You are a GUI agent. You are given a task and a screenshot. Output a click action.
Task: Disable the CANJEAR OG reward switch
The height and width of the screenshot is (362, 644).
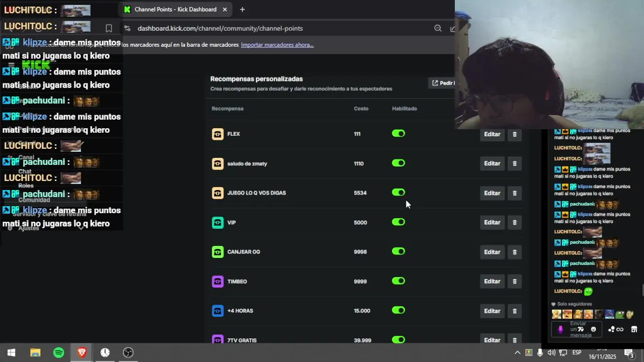398,252
